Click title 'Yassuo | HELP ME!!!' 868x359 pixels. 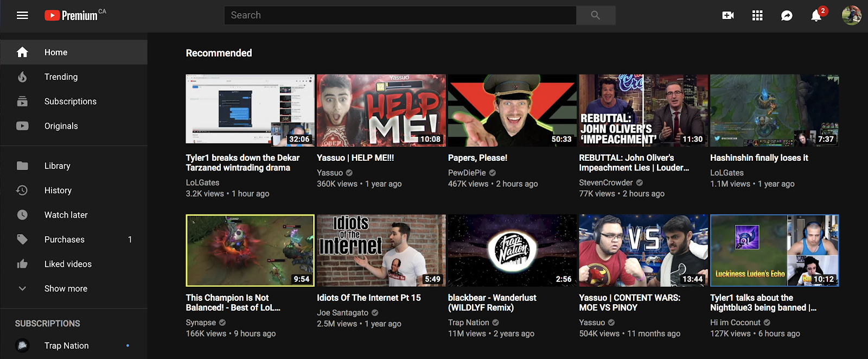point(355,158)
